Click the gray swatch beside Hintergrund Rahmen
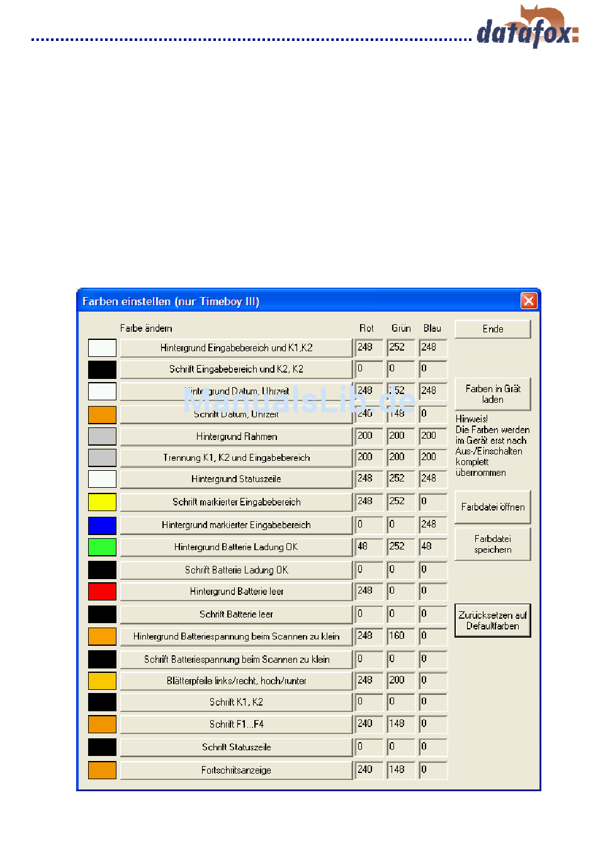The height and width of the screenshot is (868, 598). (x=102, y=436)
